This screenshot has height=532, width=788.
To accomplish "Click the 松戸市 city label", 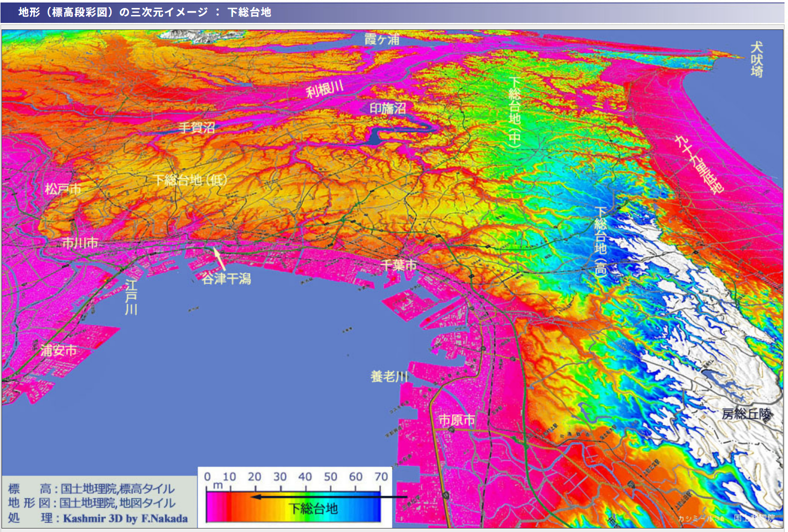I will (x=63, y=189).
